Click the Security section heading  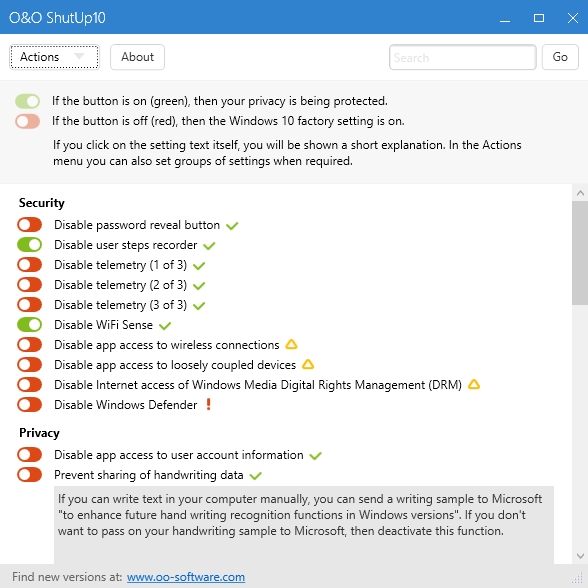point(42,203)
